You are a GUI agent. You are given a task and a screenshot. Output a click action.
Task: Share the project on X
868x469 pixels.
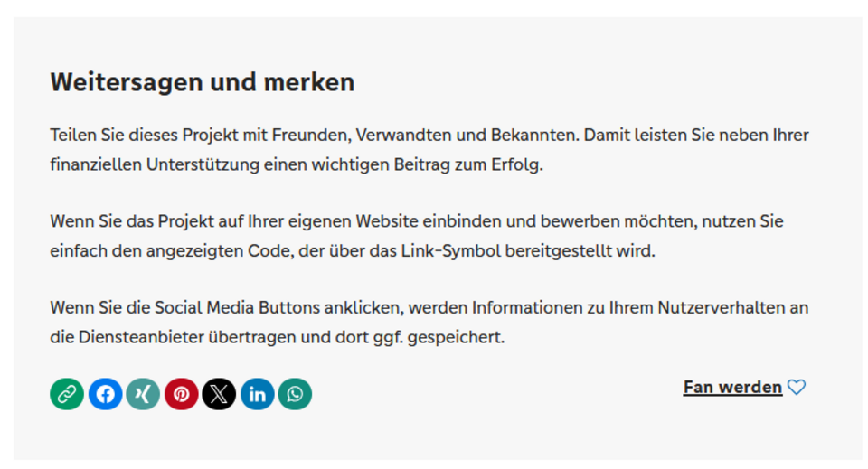click(x=219, y=394)
